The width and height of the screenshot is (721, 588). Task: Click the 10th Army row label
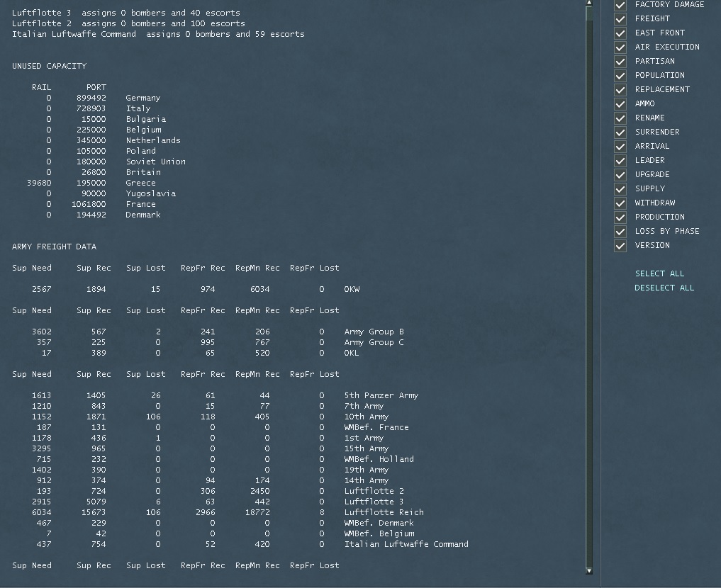point(367,417)
